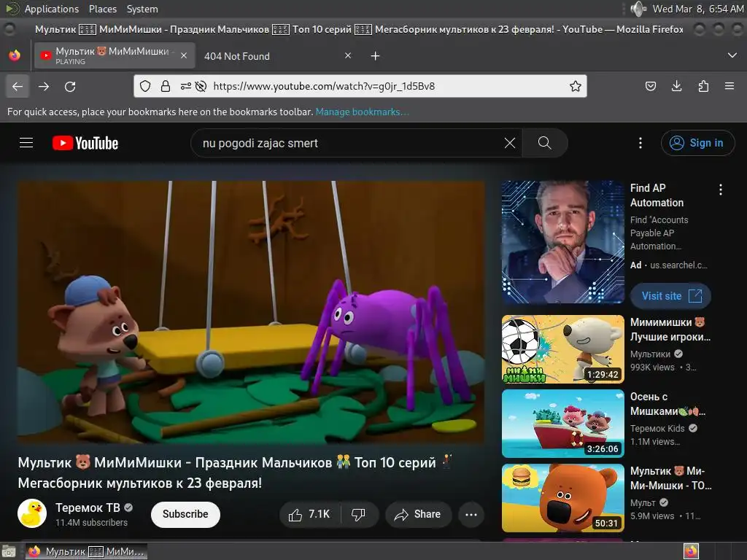This screenshot has height=560, width=747.
Task: Dislike the video with thumbs down
Action: pos(359,514)
